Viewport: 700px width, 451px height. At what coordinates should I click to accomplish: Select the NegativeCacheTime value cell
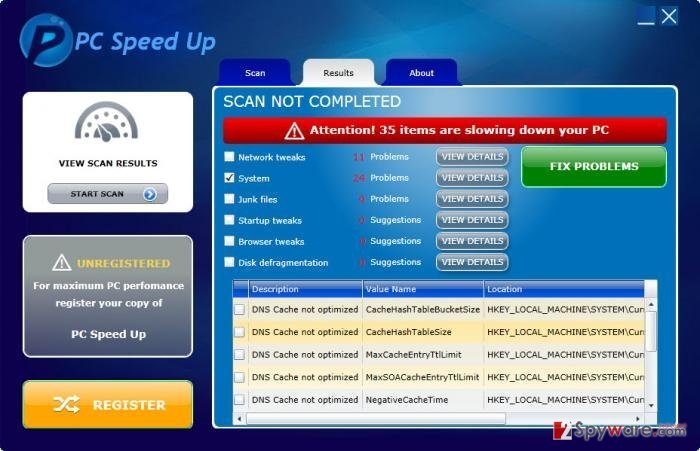(423, 400)
